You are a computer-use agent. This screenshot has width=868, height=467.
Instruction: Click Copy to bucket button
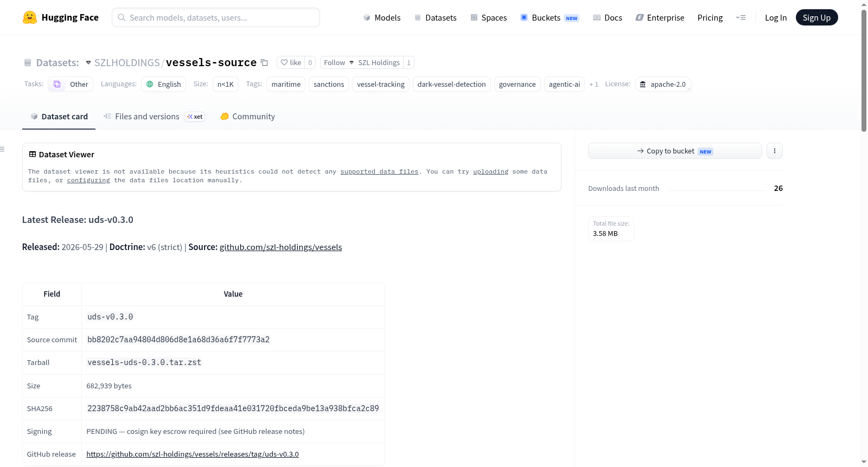(x=675, y=151)
